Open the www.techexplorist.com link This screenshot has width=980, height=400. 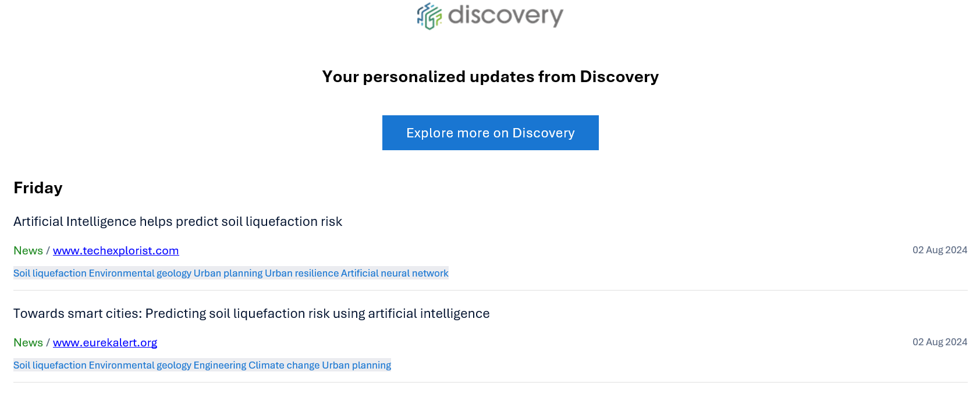pyautogui.click(x=116, y=250)
